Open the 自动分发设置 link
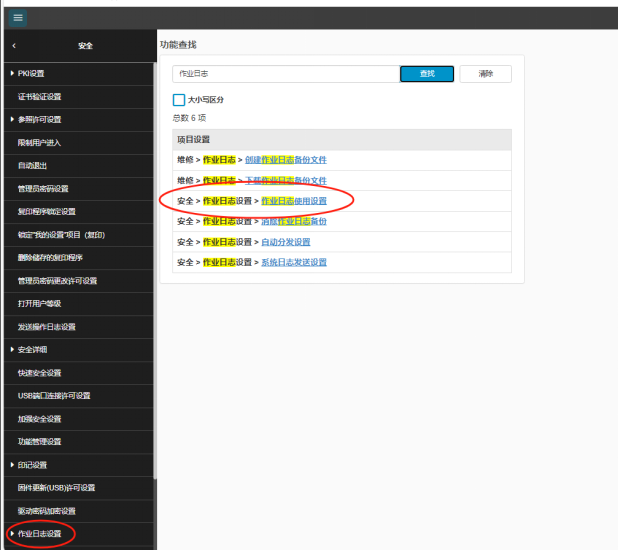The width and height of the screenshot is (618, 550). coord(286,242)
